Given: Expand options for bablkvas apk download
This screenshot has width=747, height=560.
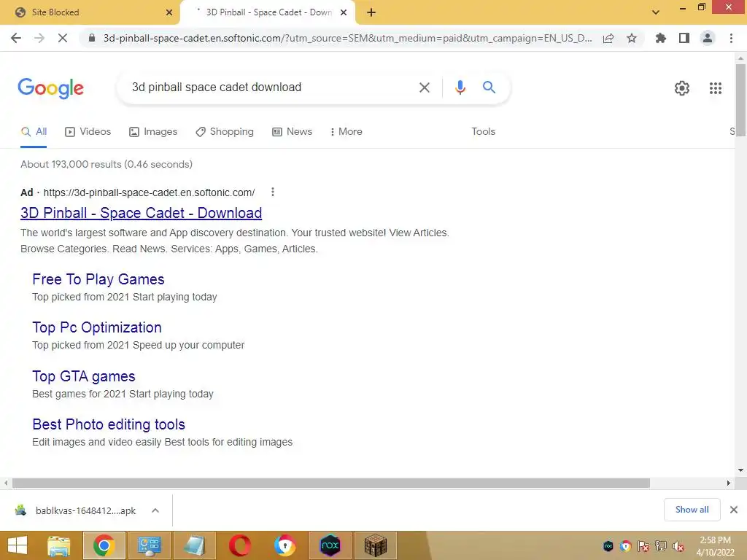Looking at the screenshot, I should coord(155,510).
